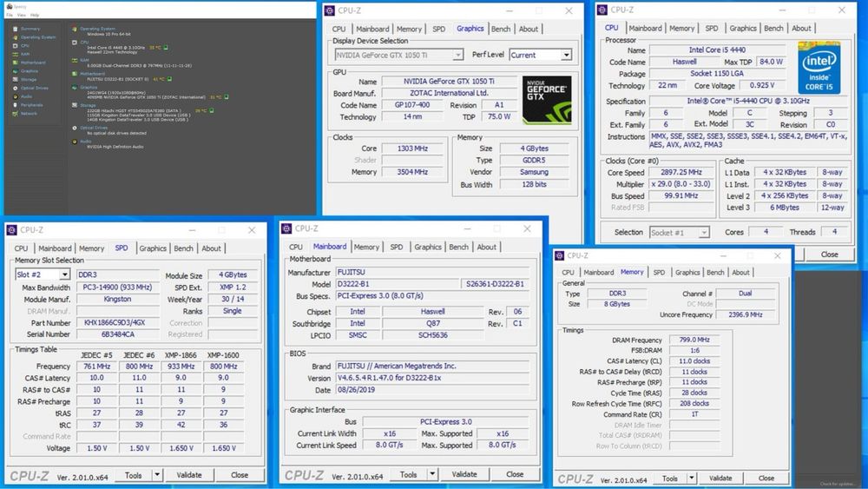Viewport: 868px width, 489px height.
Task: Open Operating System heading link in Speccy summary
Action: pyautogui.click(x=97, y=29)
